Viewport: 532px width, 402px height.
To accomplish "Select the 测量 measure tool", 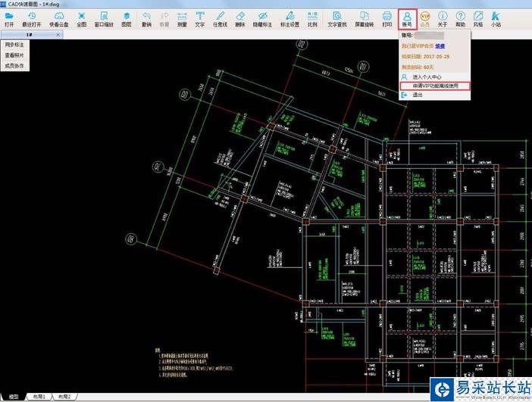I will click(182, 20).
